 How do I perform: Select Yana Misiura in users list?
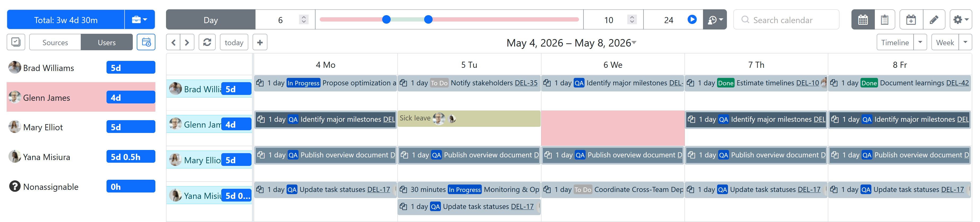click(81, 157)
